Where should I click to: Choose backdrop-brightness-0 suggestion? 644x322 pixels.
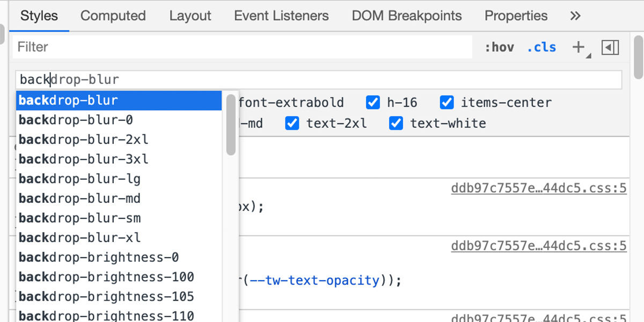(x=119, y=258)
